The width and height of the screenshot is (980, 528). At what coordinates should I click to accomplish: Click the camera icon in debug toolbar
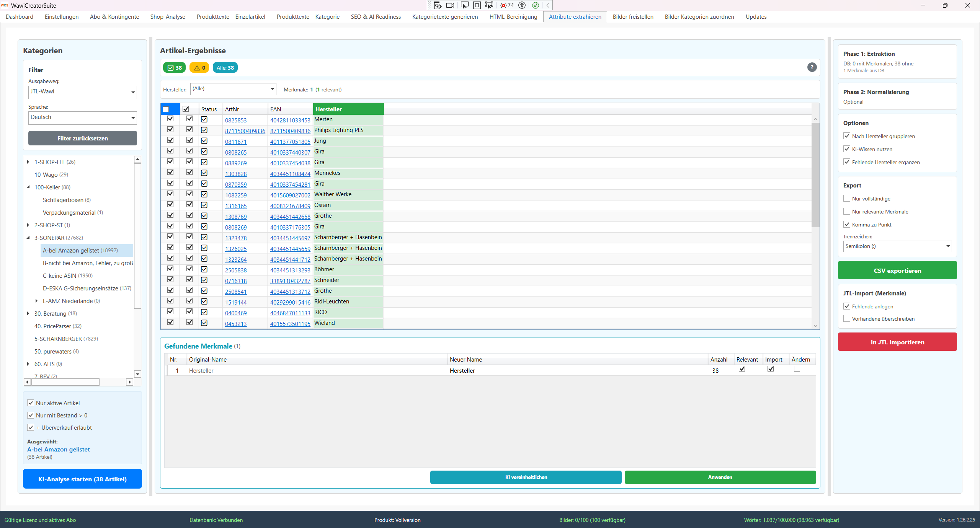tap(451, 5)
